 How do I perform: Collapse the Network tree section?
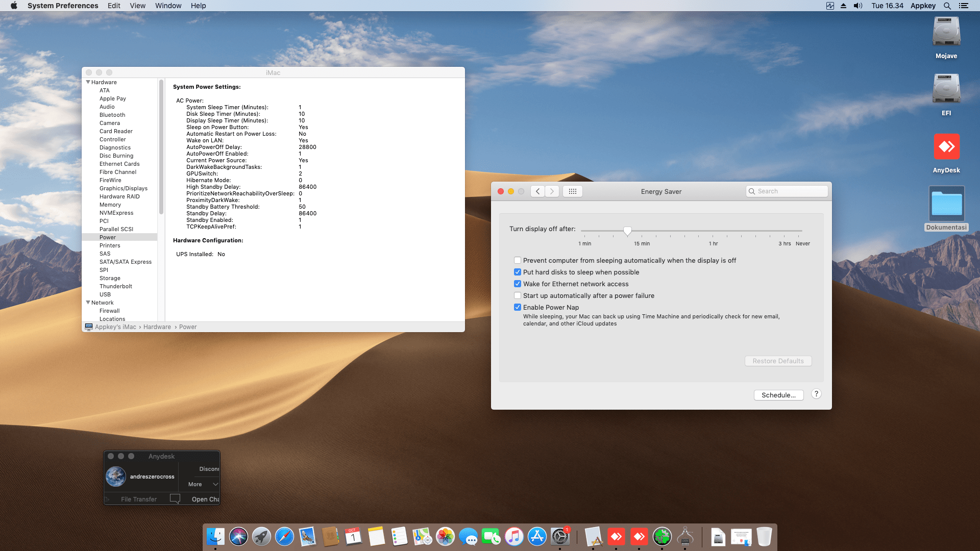pos(88,303)
